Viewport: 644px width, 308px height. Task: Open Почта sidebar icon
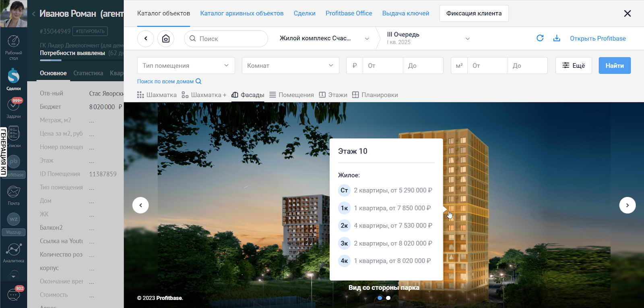coord(13,195)
